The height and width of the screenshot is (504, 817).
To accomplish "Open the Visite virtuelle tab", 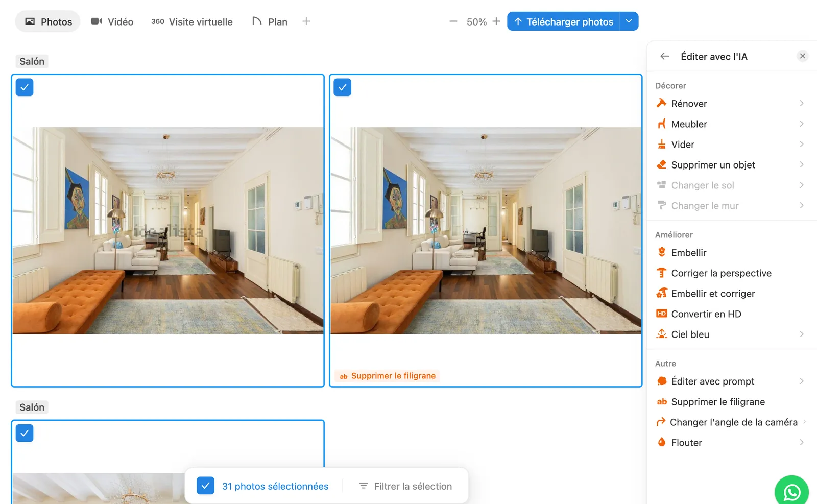I will [191, 21].
